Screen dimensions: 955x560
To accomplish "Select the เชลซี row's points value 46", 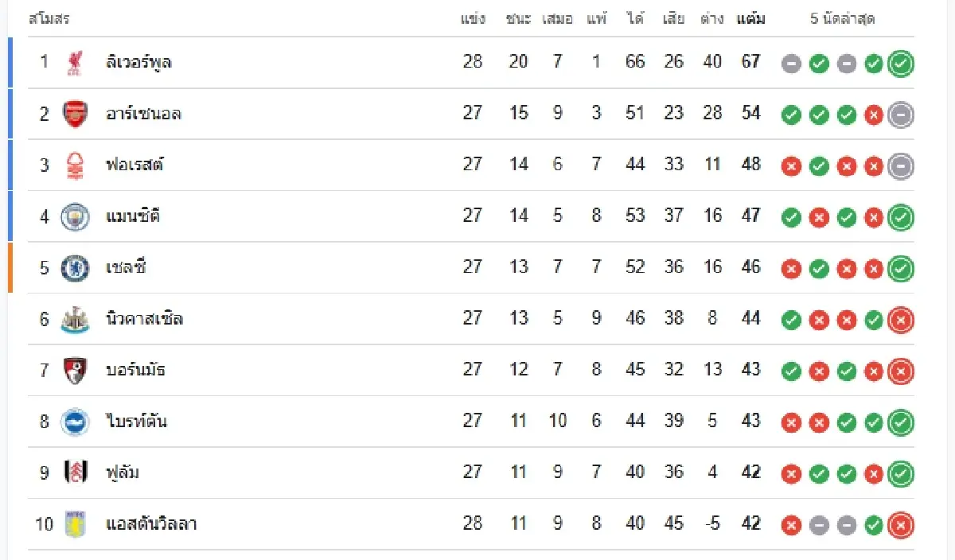I will tap(750, 267).
